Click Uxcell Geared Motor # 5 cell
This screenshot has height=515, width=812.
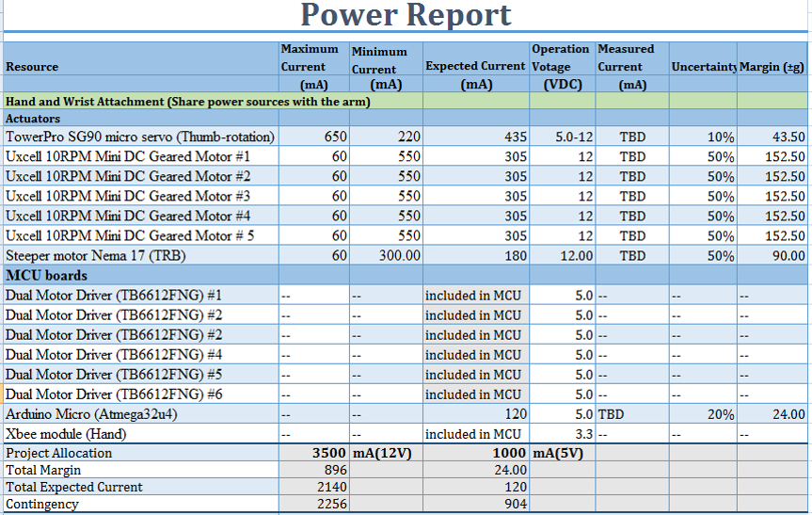[x=141, y=235]
